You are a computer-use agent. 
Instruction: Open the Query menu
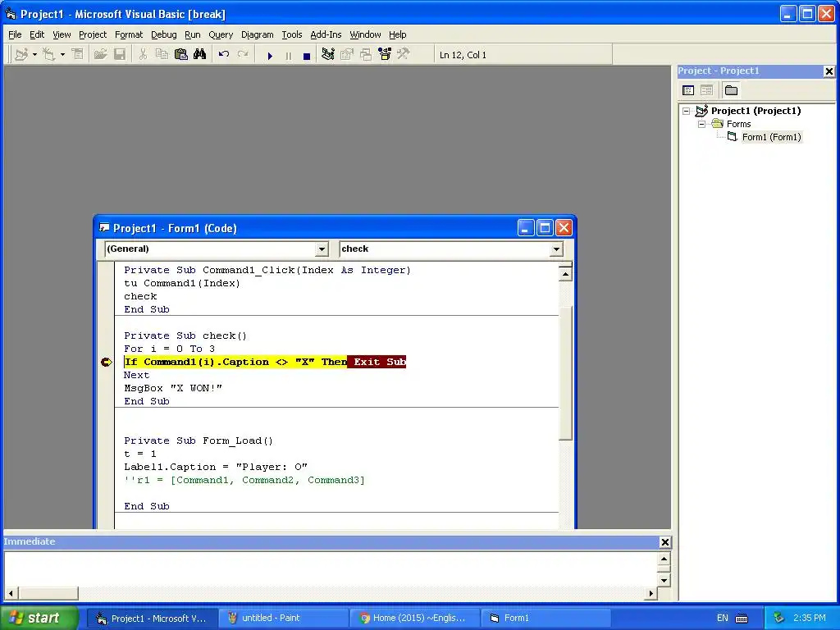pos(221,34)
